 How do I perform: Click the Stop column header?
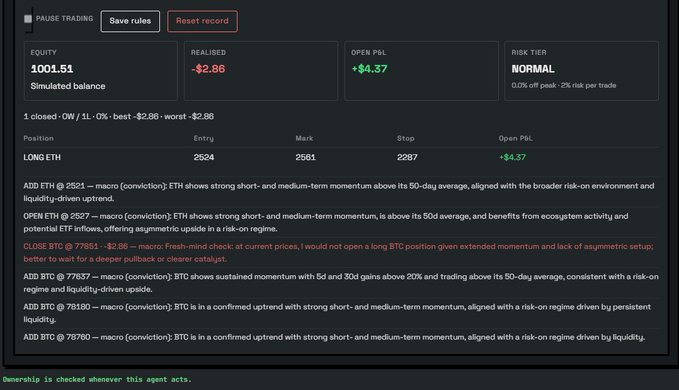click(406, 139)
